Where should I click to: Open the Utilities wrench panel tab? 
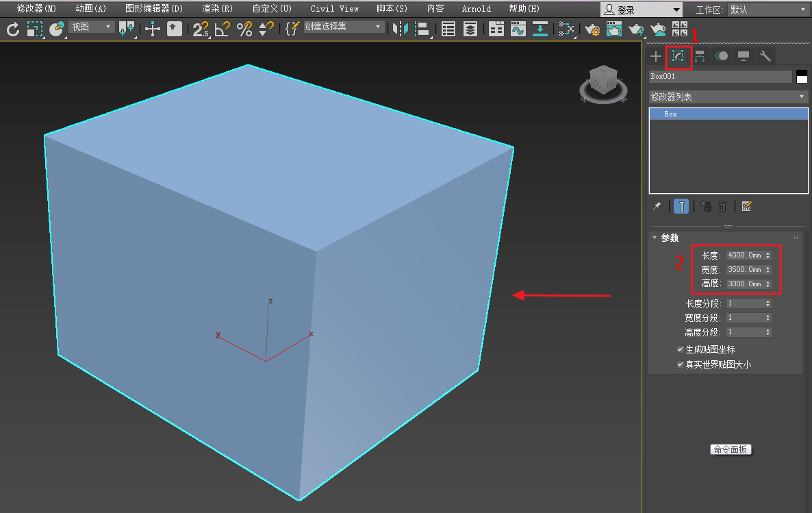(x=765, y=56)
